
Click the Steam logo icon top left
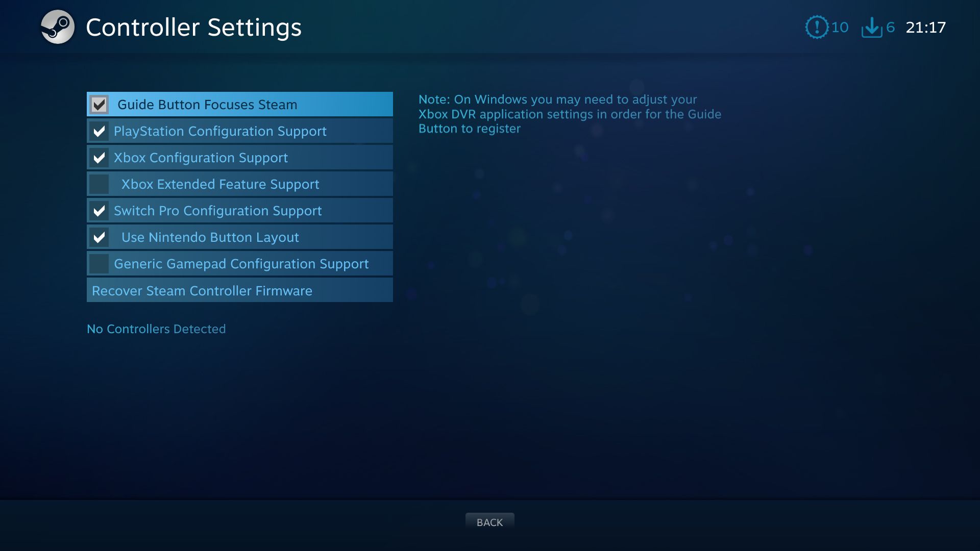[58, 27]
